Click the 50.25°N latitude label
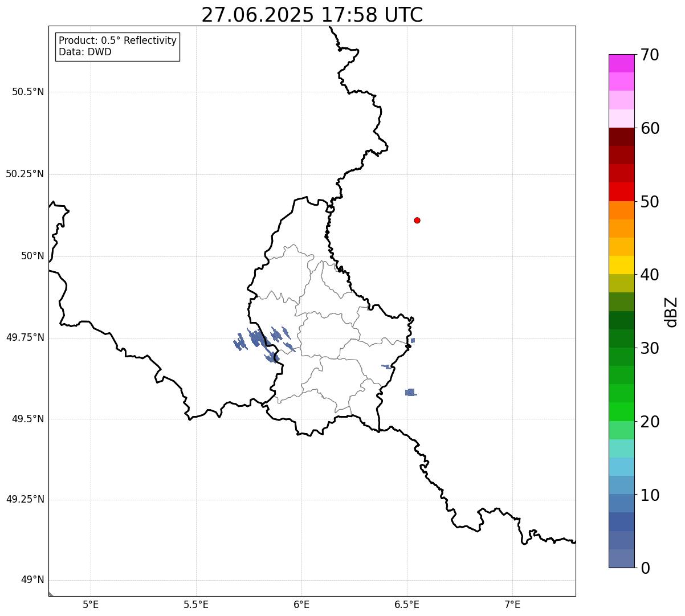 pos(25,174)
